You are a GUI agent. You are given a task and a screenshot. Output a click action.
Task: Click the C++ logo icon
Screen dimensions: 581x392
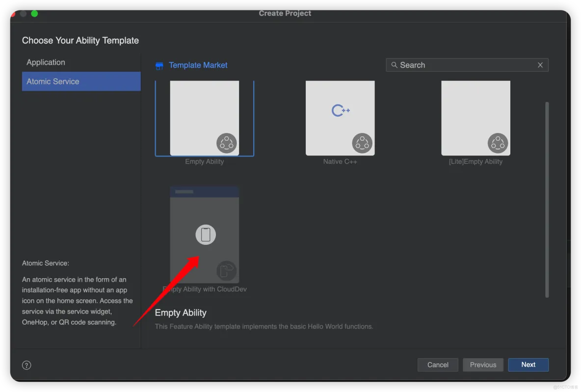tap(341, 110)
